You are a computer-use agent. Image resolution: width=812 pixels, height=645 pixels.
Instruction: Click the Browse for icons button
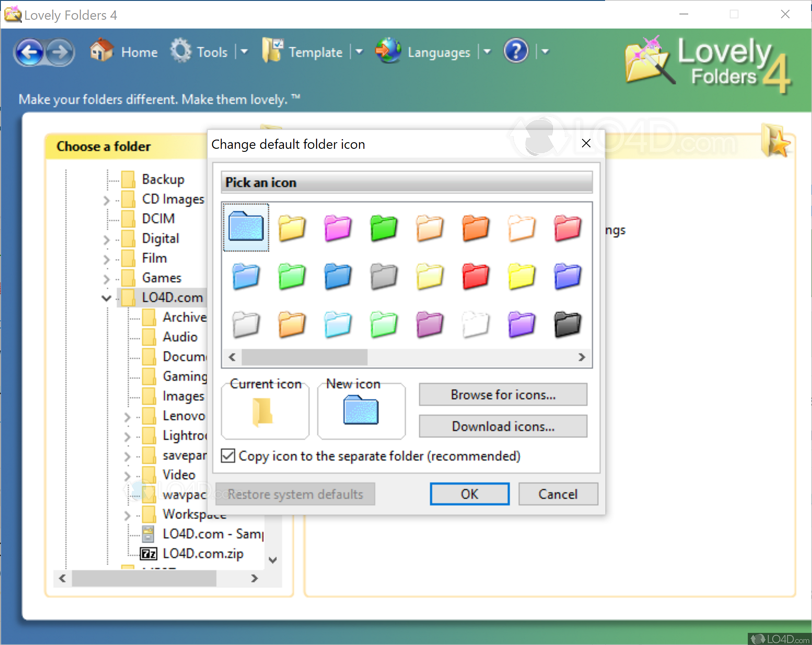[503, 395]
